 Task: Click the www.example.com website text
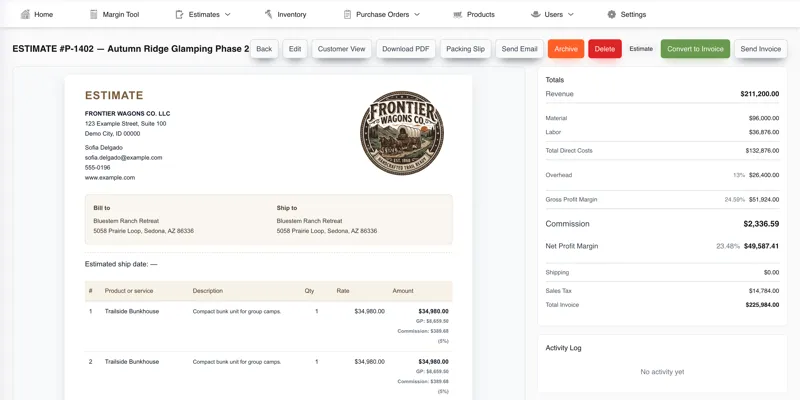coord(110,178)
